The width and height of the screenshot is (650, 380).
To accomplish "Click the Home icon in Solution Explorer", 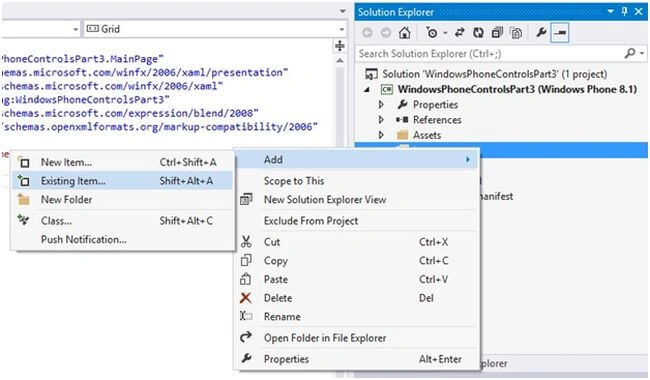I will click(x=405, y=32).
